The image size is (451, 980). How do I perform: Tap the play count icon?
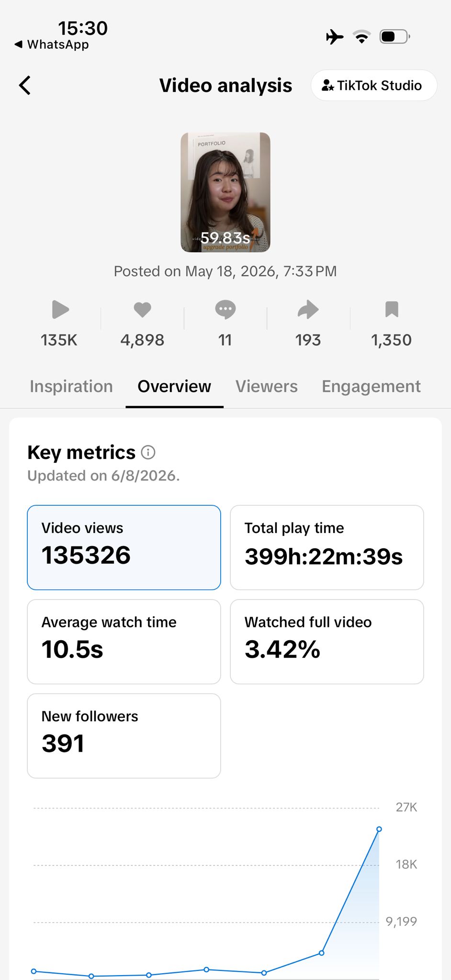pyautogui.click(x=60, y=310)
